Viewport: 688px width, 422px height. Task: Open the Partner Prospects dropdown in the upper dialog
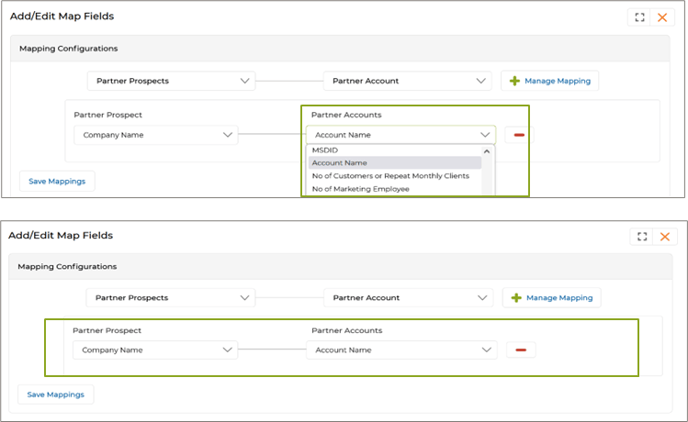[170, 81]
